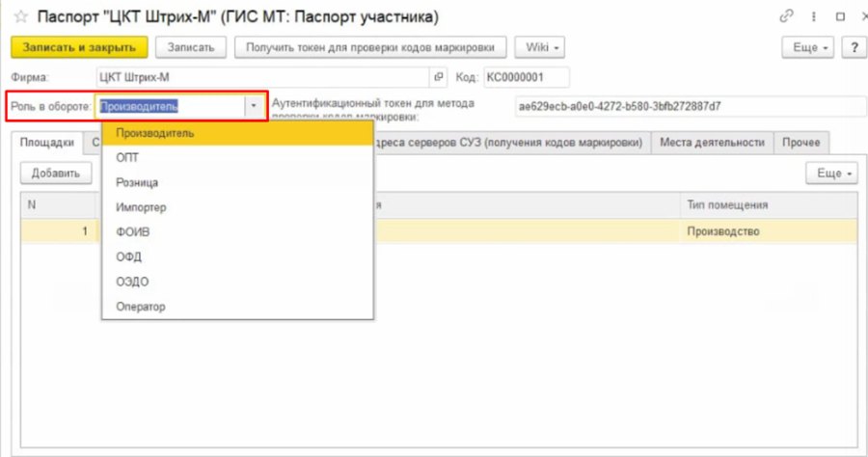Image resolution: width=868 pixels, height=457 pixels.
Task: Open the firm ЦКТ Штрих-М record
Action: tap(439, 77)
